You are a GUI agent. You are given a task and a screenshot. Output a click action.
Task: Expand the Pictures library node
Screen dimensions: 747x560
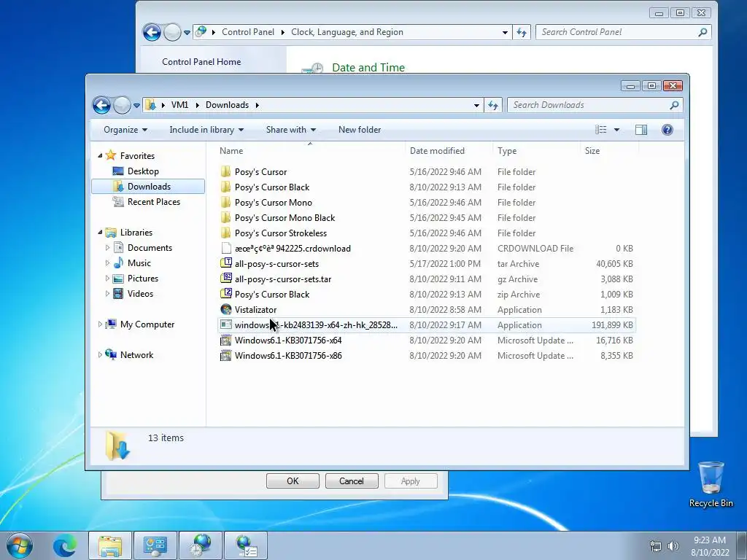tap(107, 278)
